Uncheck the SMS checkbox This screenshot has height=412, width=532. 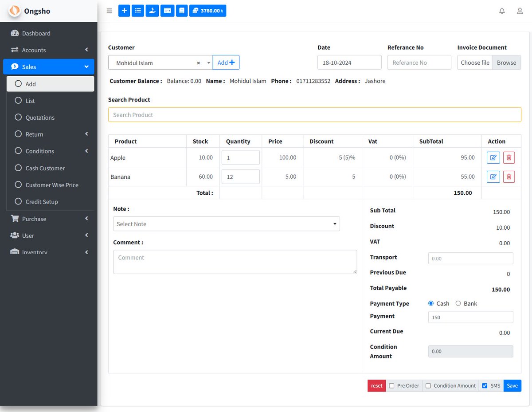tap(484, 385)
